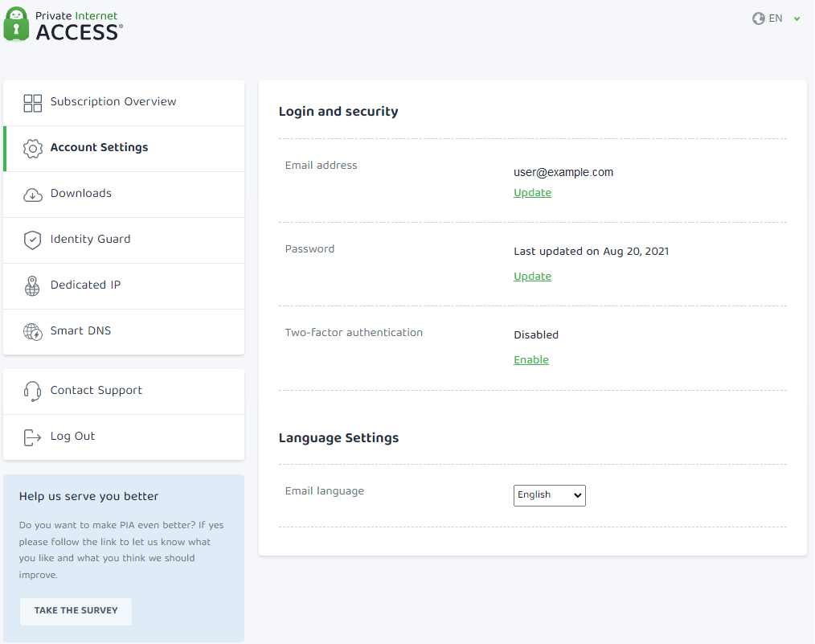Click the Account Settings gear icon
The image size is (815, 644).
[x=32, y=149]
